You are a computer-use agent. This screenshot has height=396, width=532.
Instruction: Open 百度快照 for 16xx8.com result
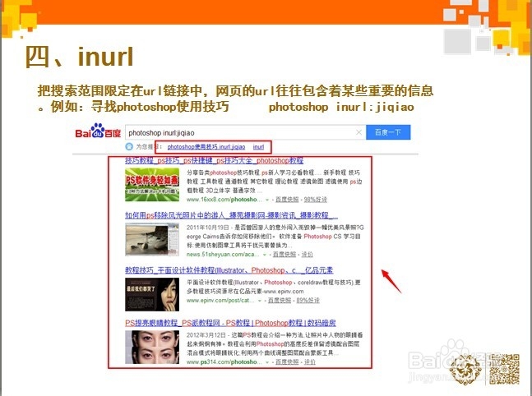pos(287,200)
